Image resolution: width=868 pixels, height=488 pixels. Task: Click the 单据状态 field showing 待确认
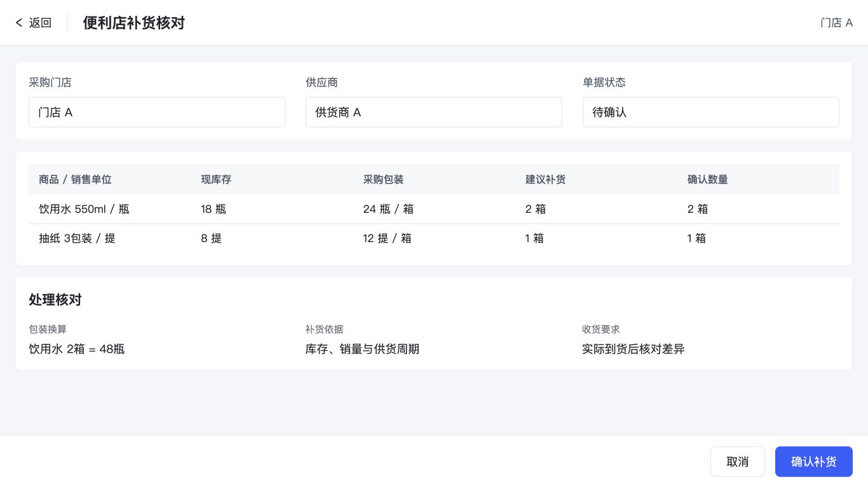coord(710,112)
